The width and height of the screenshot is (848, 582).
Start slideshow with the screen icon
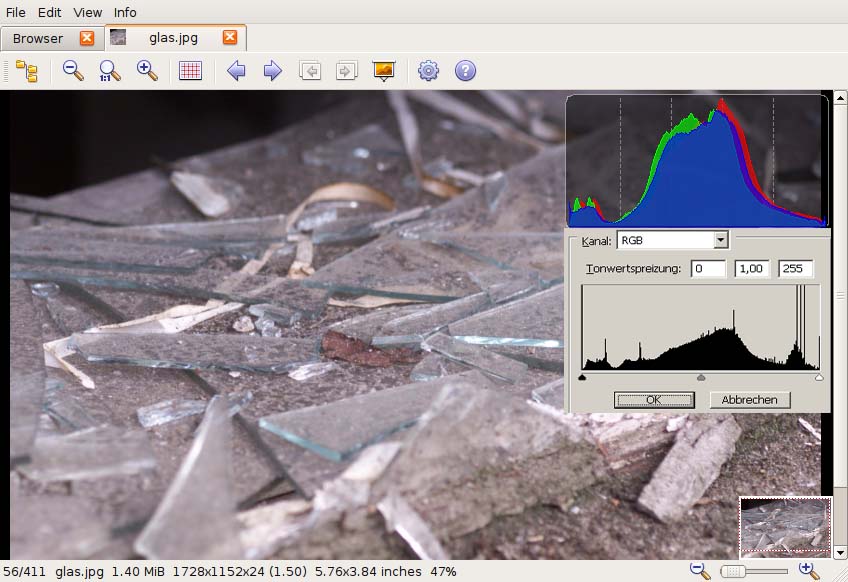point(384,71)
